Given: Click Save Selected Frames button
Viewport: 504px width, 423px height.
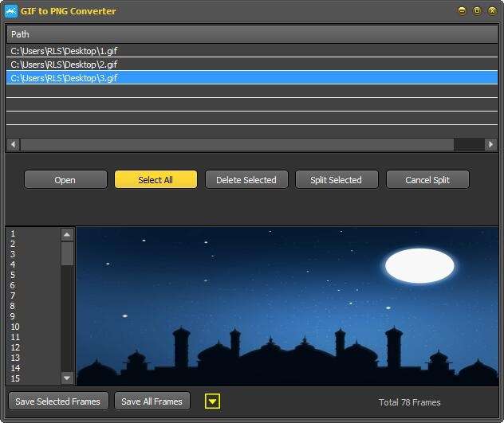Looking at the screenshot, I should click(x=58, y=401).
